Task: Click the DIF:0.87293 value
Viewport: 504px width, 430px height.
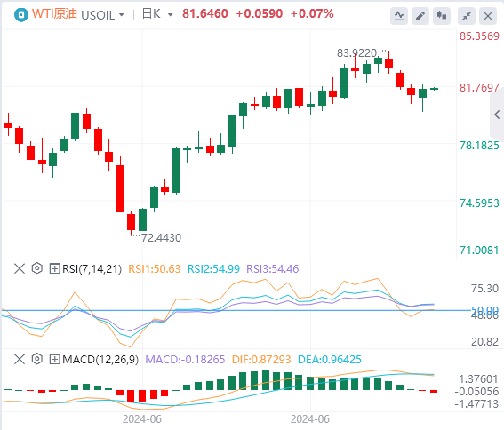Action: (x=261, y=359)
